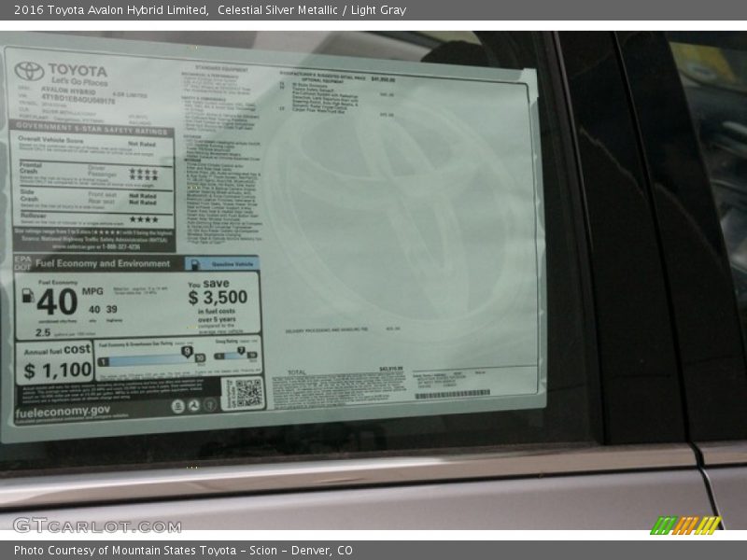
Task: Click the fuel economy greenhouse rating marker 9
Action: pos(187,352)
